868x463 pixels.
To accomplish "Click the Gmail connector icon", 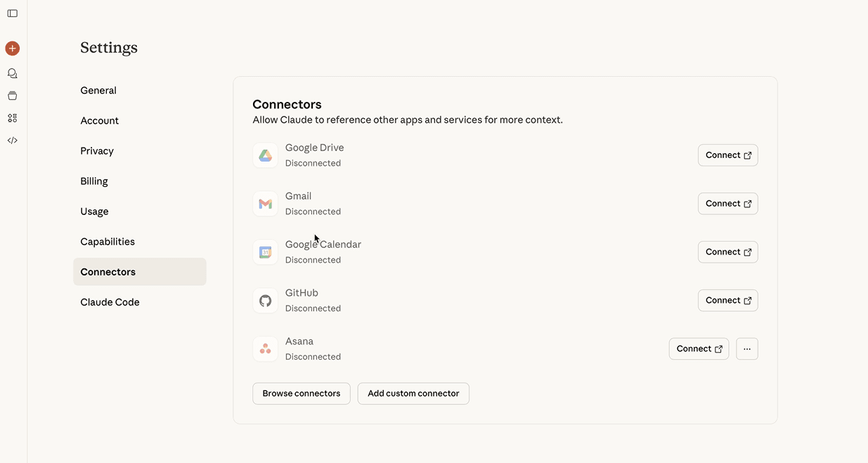I will (x=265, y=203).
